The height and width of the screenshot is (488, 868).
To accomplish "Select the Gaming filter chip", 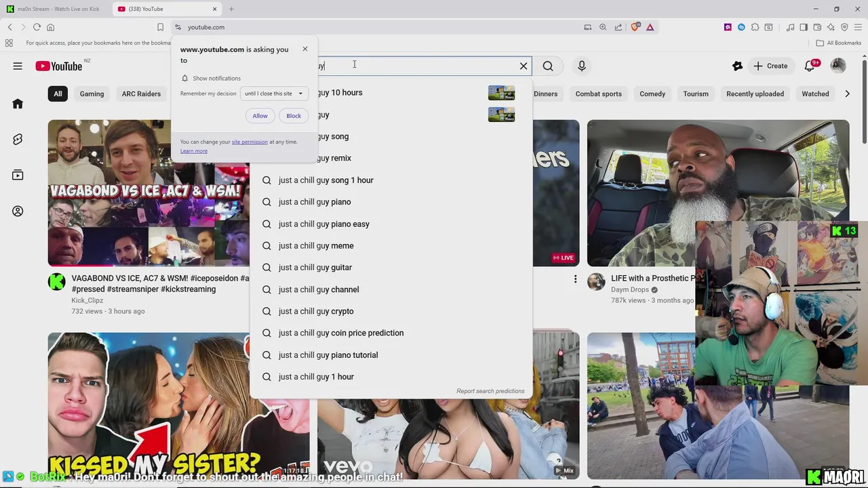I will tap(92, 94).
